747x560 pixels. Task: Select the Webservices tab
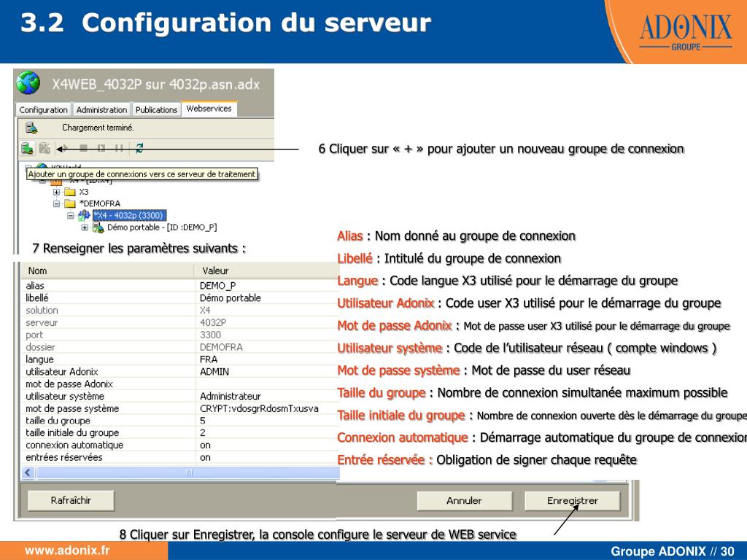[x=209, y=109]
